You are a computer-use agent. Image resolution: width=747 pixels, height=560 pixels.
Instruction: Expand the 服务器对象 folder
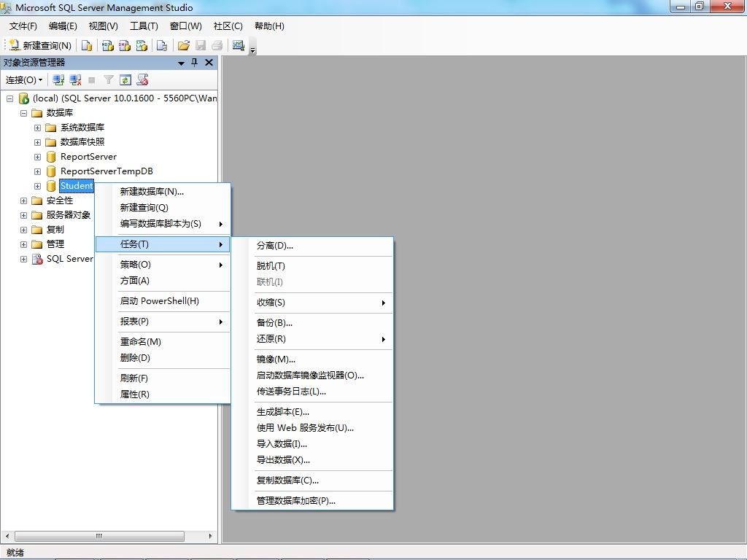click(23, 215)
